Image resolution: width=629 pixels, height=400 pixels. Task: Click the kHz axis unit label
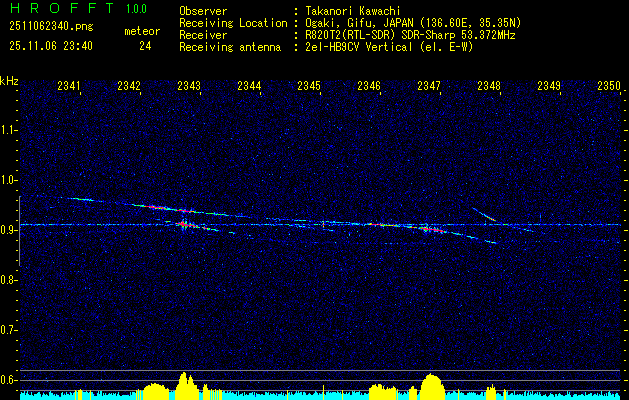[x=9, y=81]
